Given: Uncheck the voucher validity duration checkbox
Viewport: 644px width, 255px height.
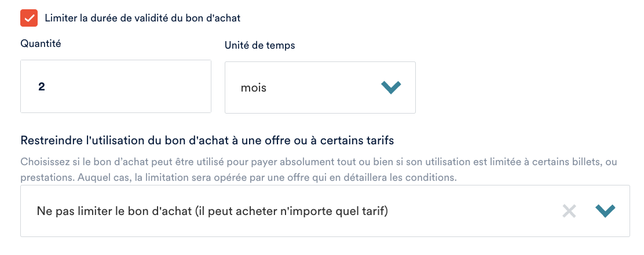Looking at the screenshot, I should click(x=29, y=18).
